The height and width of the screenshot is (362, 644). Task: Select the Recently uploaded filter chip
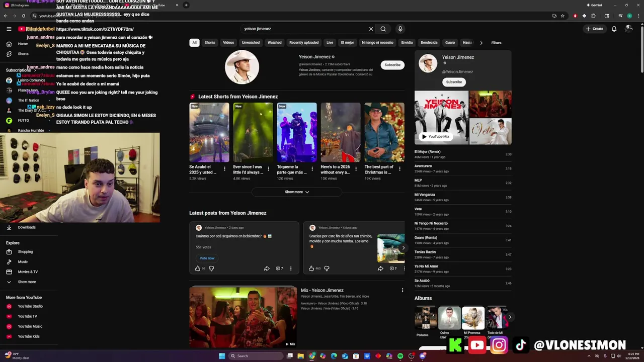coord(304,43)
